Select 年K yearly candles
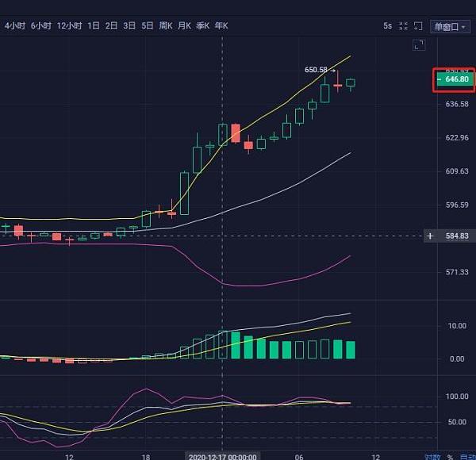Image resolution: width=476 pixels, height=460 pixels. click(x=221, y=26)
